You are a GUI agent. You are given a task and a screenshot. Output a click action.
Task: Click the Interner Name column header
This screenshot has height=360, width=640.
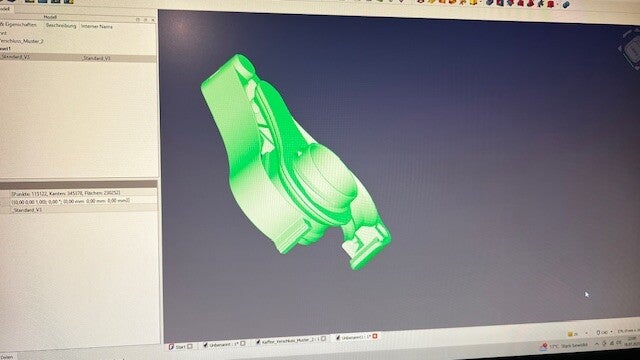97,27
